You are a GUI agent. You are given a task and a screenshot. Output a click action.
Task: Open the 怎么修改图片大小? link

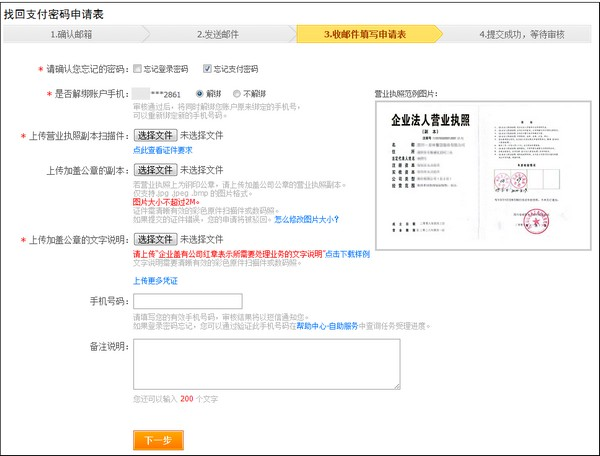(306, 218)
